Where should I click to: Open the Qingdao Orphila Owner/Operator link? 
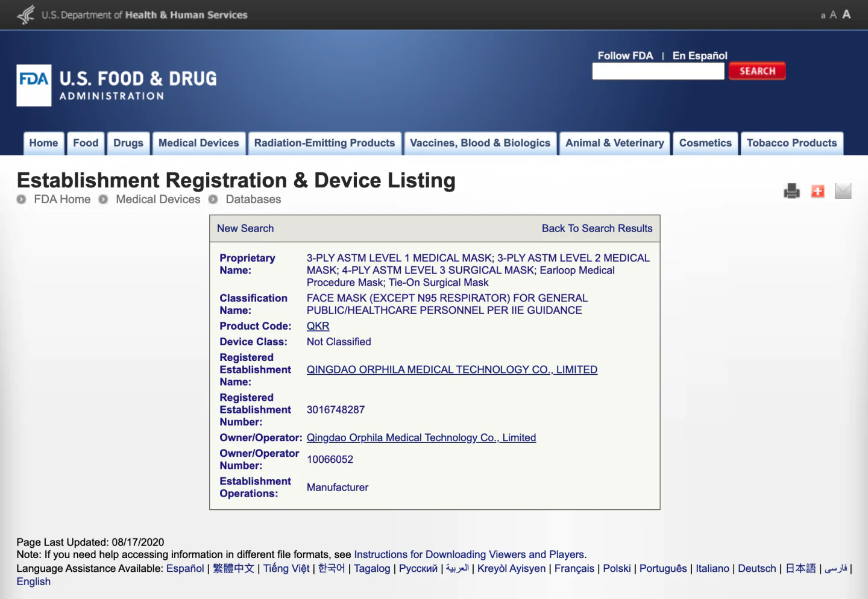[421, 437]
